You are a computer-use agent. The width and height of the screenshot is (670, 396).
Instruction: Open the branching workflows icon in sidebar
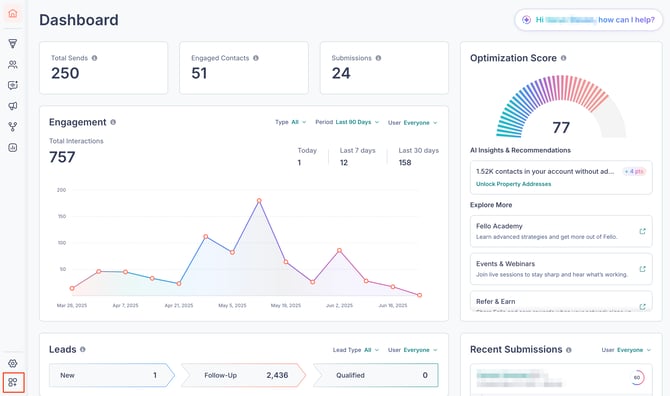pyautogui.click(x=13, y=127)
